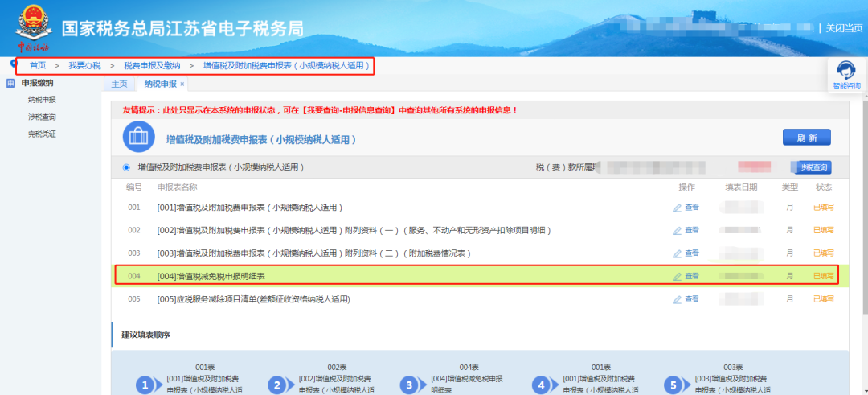Click 查看 for form 001
The width and height of the screenshot is (868, 395).
click(x=692, y=208)
